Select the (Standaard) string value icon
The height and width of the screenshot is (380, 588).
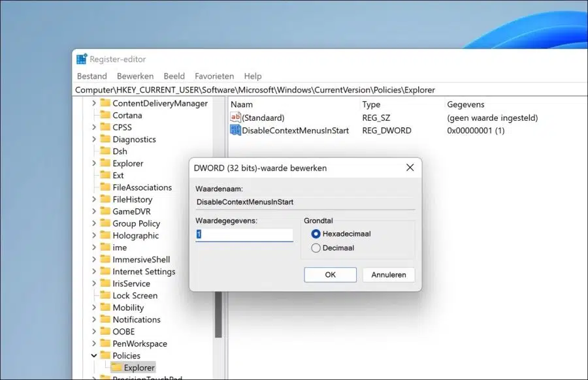point(235,118)
